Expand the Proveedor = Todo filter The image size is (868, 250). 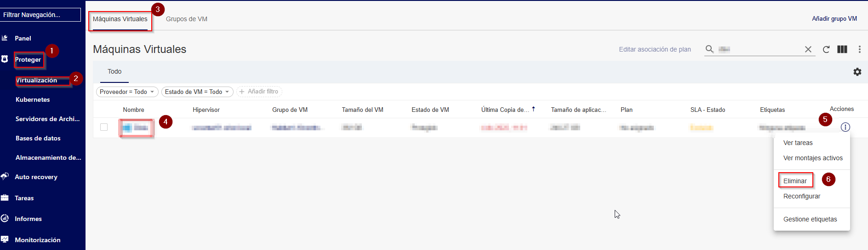(127, 92)
